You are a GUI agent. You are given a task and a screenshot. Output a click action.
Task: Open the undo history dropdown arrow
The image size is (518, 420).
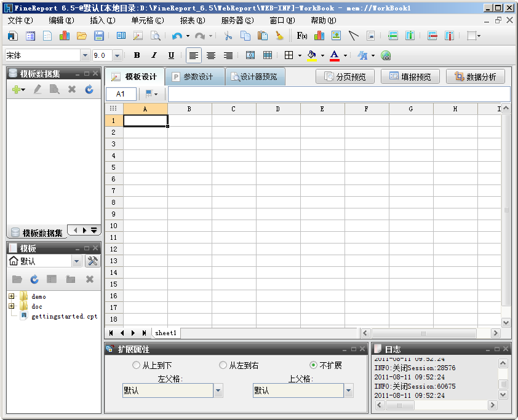tap(188, 36)
